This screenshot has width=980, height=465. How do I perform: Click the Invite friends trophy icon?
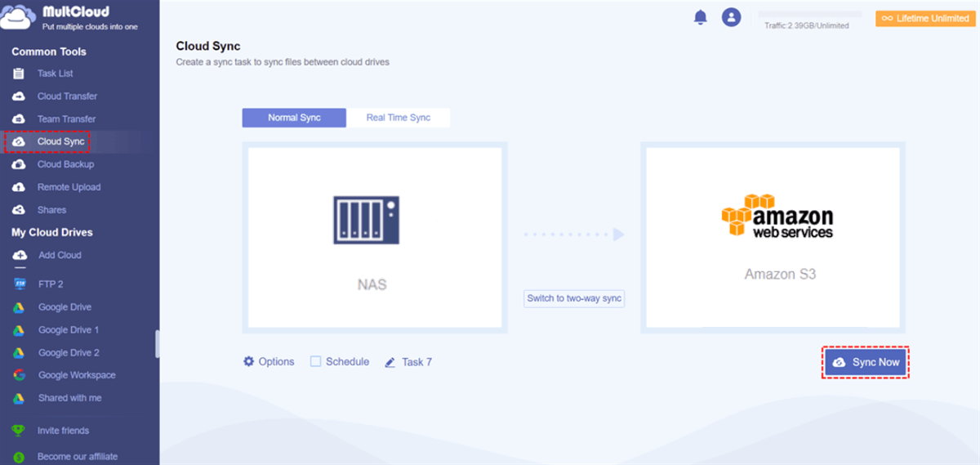coord(20,431)
